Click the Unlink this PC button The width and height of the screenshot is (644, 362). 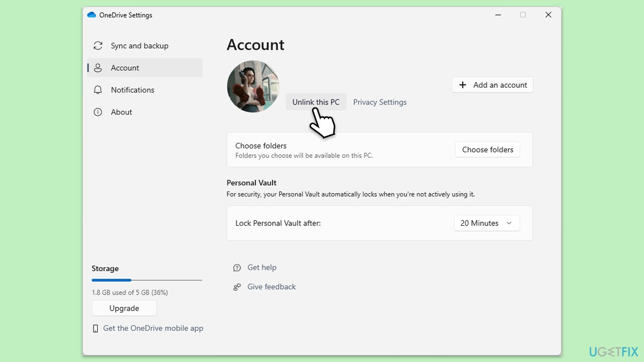coord(316,102)
